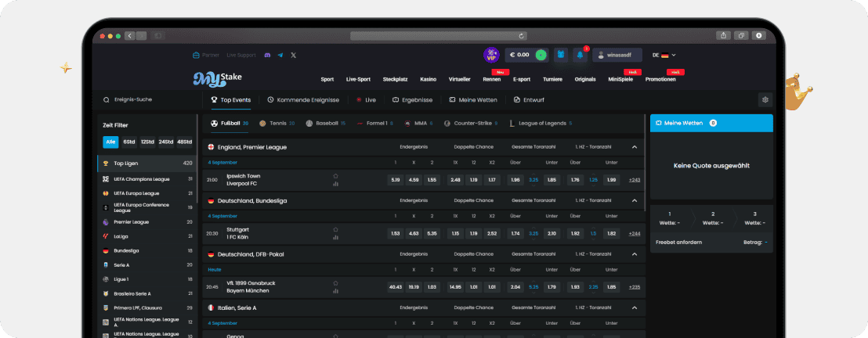Open the VIP badge icon
The height and width of the screenshot is (338, 868).
tap(491, 55)
